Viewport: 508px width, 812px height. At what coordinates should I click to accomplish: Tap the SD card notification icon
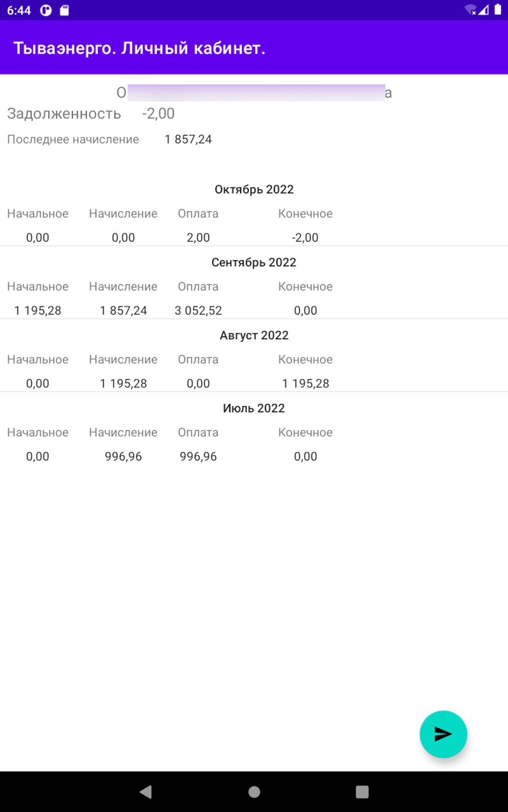coord(65,10)
